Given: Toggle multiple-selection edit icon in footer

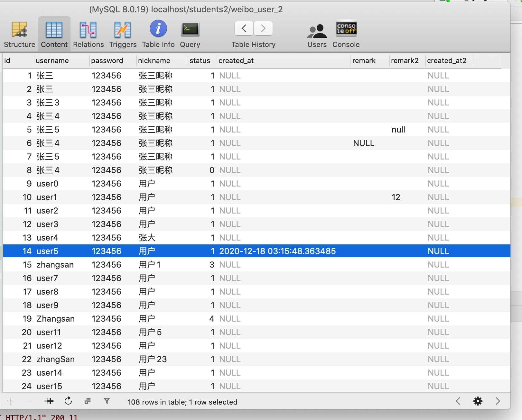Looking at the screenshot, I should tap(87, 401).
